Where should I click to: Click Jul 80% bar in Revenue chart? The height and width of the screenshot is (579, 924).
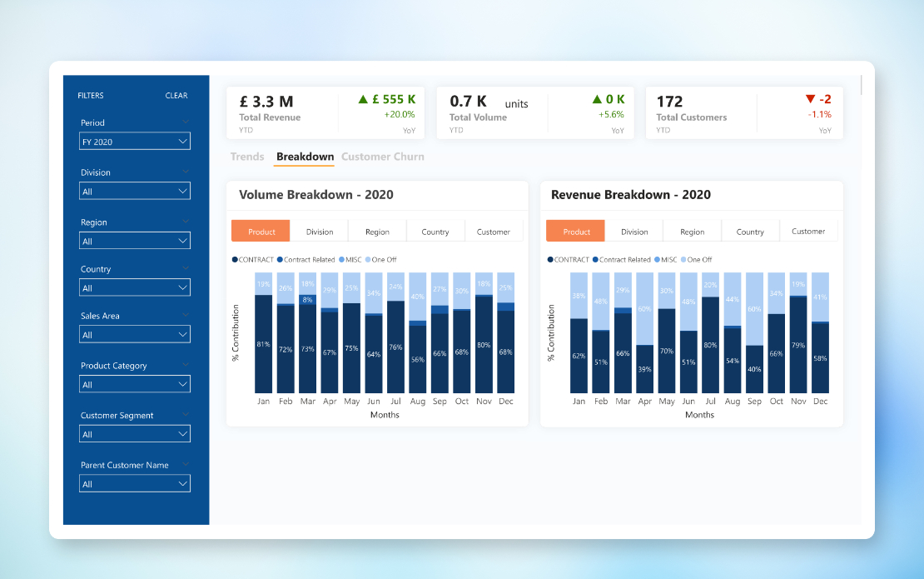(x=711, y=345)
